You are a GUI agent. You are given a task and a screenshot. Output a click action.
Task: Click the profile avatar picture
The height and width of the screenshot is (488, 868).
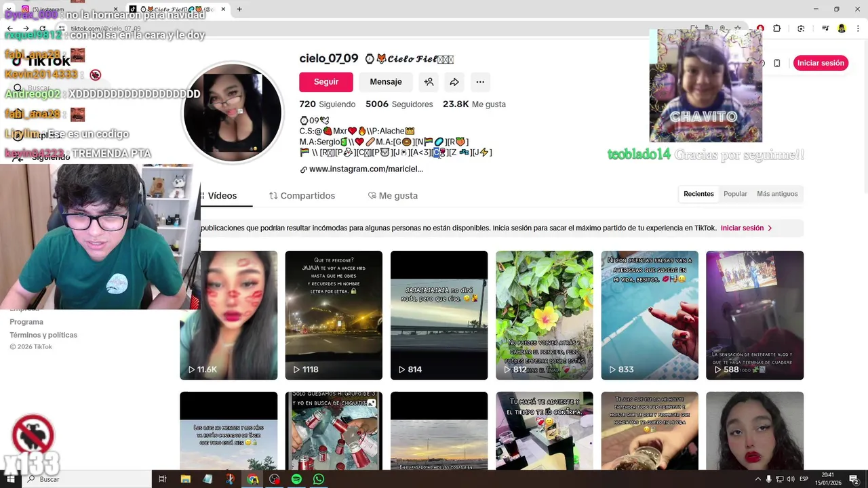click(x=233, y=113)
